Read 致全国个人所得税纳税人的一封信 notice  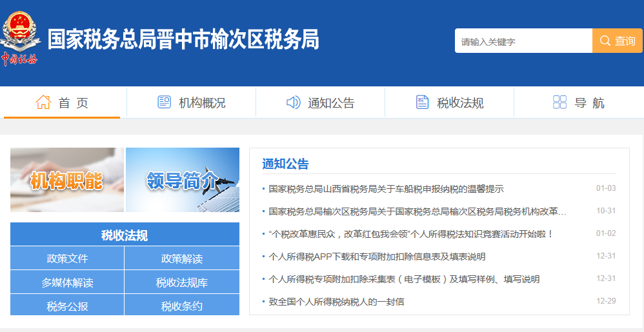click(336, 302)
